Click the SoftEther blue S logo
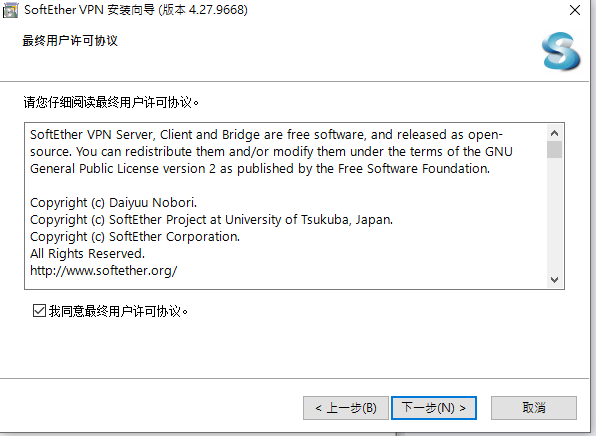596x436 pixels. (x=561, y=51)
